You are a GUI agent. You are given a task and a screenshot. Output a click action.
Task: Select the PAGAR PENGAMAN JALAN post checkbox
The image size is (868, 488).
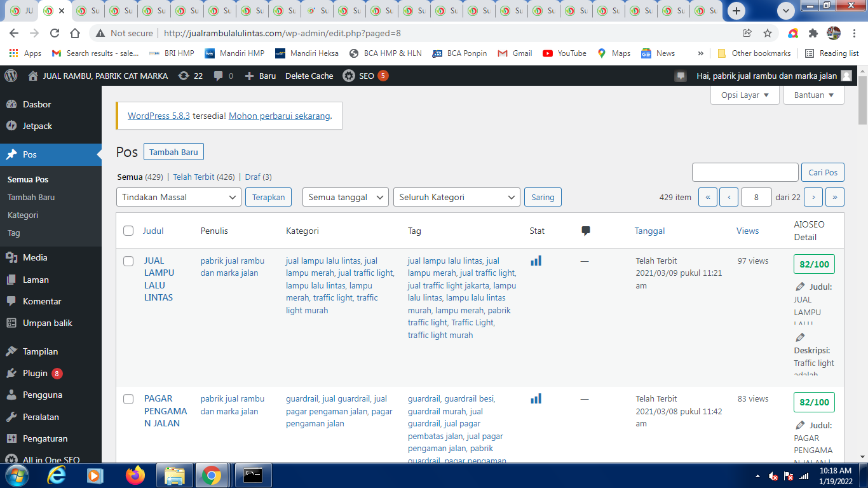[x=128, y=399]
